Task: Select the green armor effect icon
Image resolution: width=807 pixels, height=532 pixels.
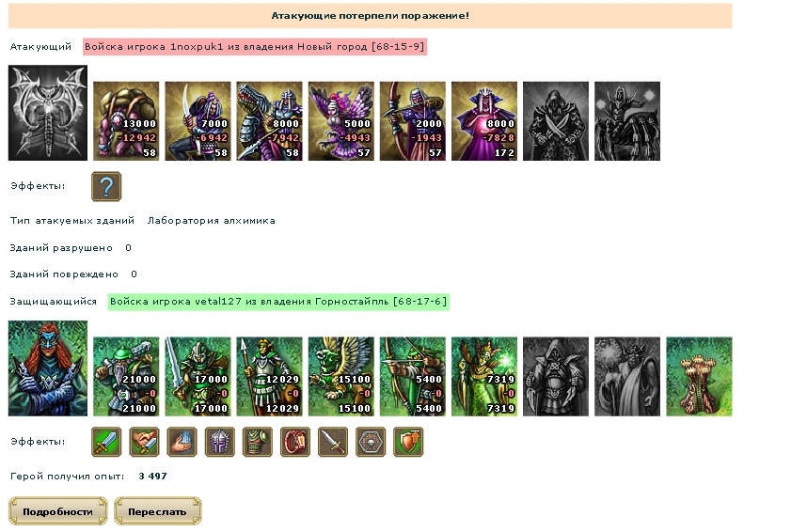Action: [258, 442]
